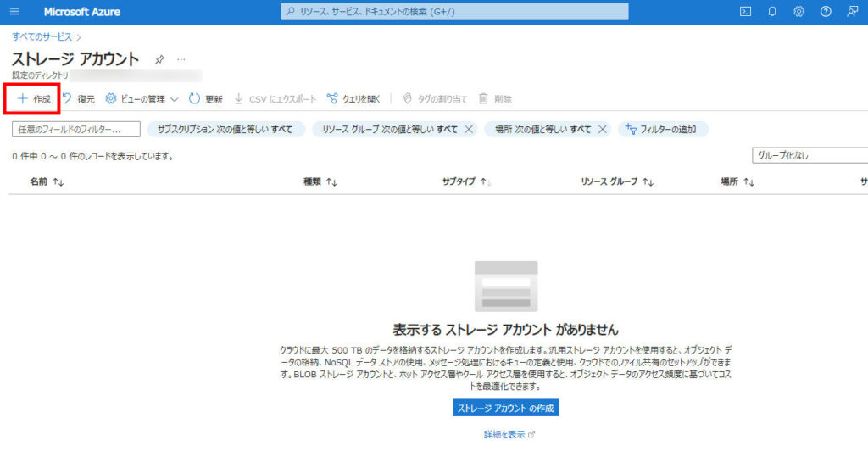The image size is (868, 451).
Task: Open portal settings gear icon
Action: point(798,12)
